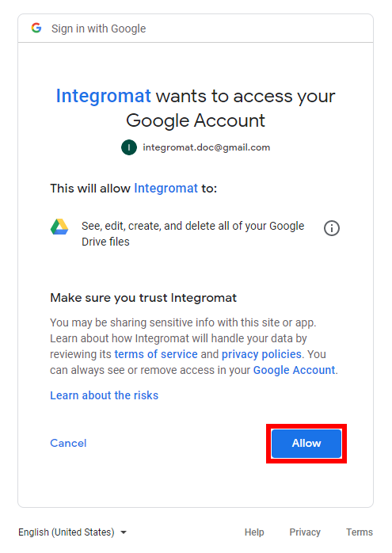
Task: Cancel the access request
Action: [68, 443]
